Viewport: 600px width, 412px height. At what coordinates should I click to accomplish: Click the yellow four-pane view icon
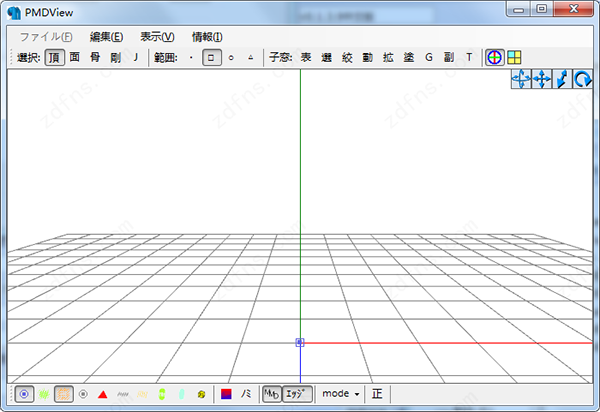[x=514, y=57]
